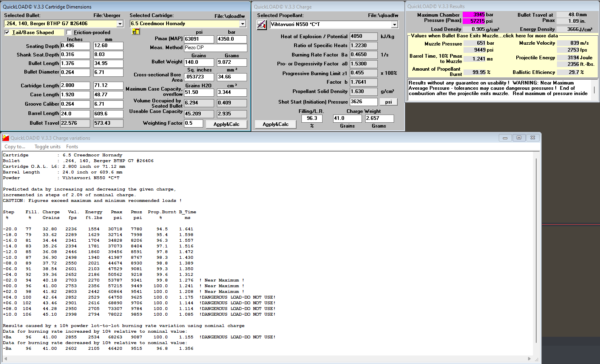Click the psi unit button for Shot Start Pressure
600x364 pixels.
(388, 102)
